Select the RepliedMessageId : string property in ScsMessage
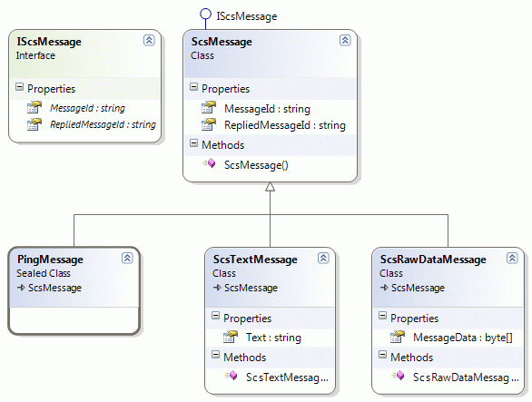Image resolution: width=532 pixels, height=402 pixels. [285, 125]
